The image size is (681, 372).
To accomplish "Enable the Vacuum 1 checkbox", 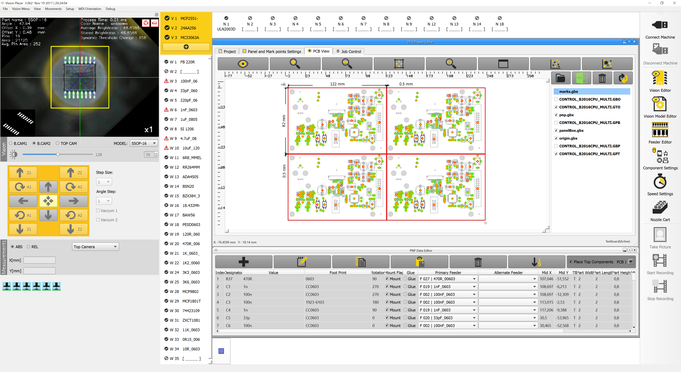I will tap(98, 211).
